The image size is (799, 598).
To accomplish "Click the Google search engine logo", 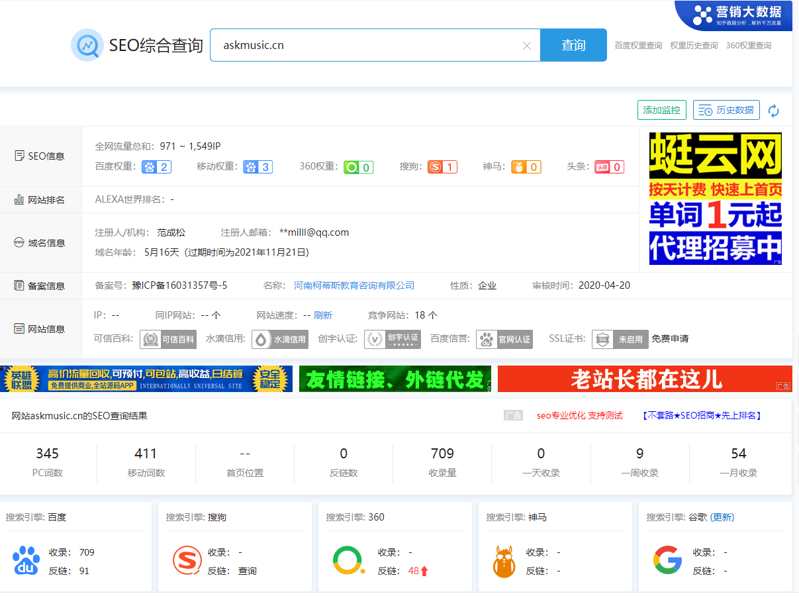I will pyautogui.click(x=667, y=561).
